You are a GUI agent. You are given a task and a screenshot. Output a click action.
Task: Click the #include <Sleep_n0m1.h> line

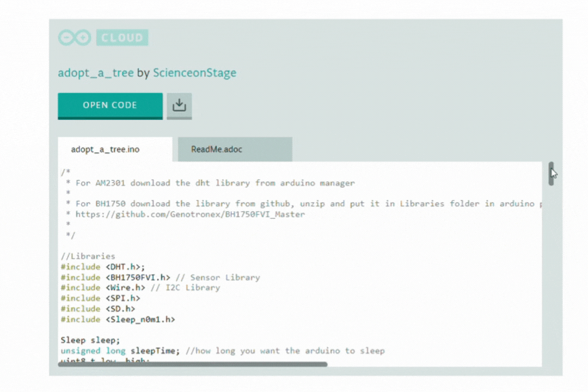(118, 319)
